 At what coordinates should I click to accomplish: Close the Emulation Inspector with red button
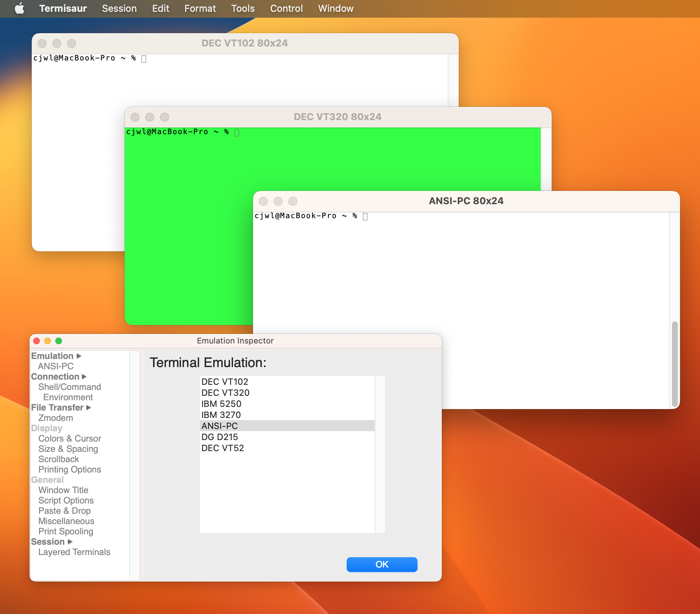(37, 341)
